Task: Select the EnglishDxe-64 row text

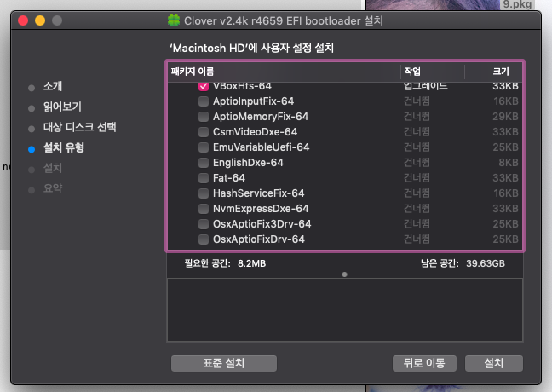Action: pyautogui.click(x=248, y=163)
